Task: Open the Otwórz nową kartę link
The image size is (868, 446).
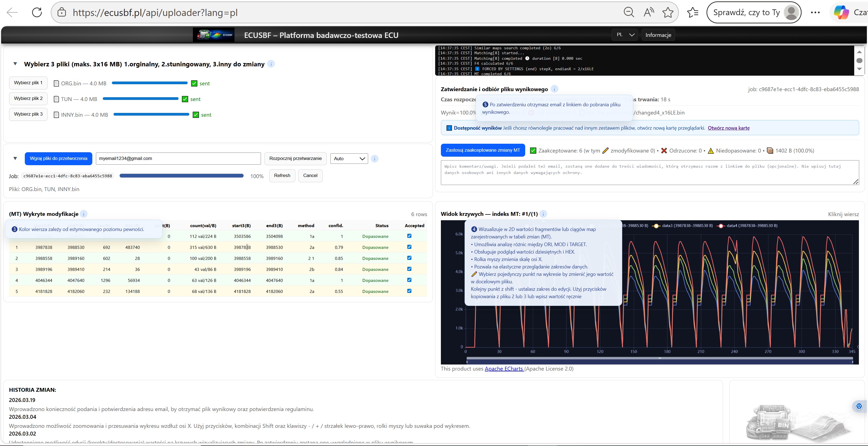Action: [x=729, y=128]
